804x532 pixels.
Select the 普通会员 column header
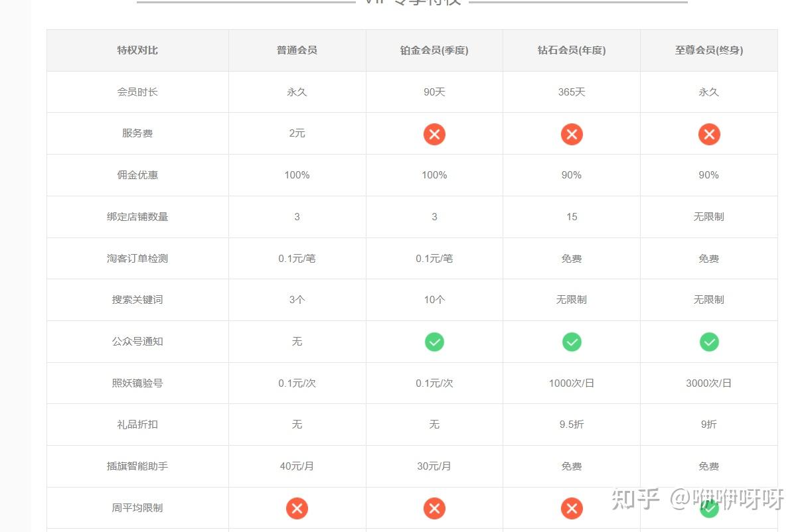click(297, 50)
